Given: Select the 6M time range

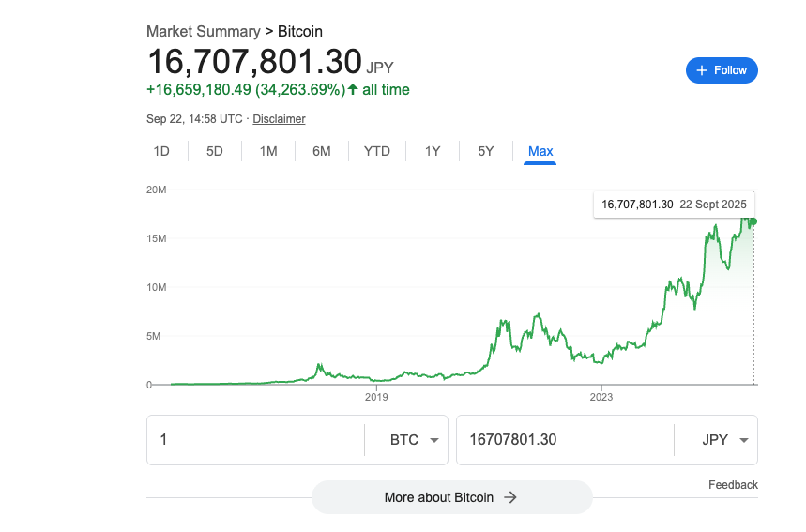Looking at the screenshot, I should [322, 151].
